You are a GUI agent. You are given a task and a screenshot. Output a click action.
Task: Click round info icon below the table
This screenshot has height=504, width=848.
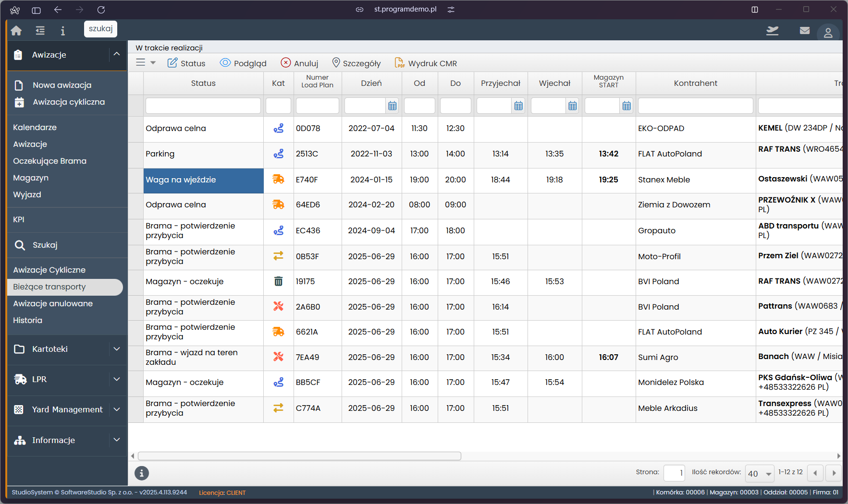(141, 473)
